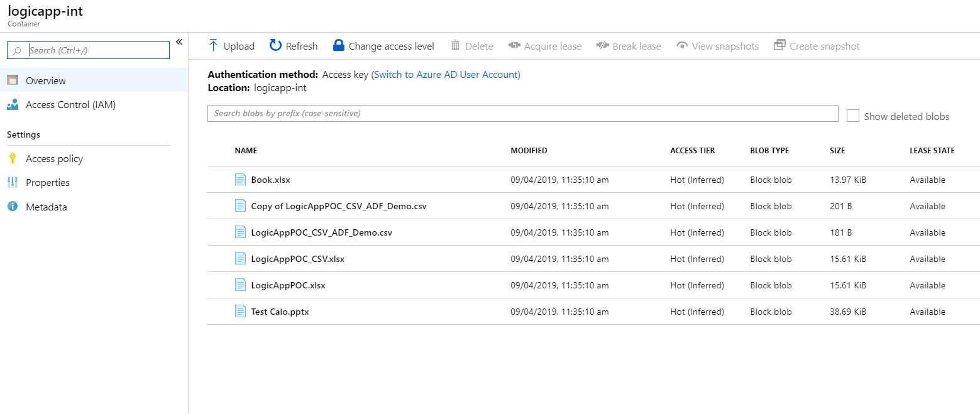Click the Break lease icon
This screenshot has height=414, width=980.
[x=603, y=45]
